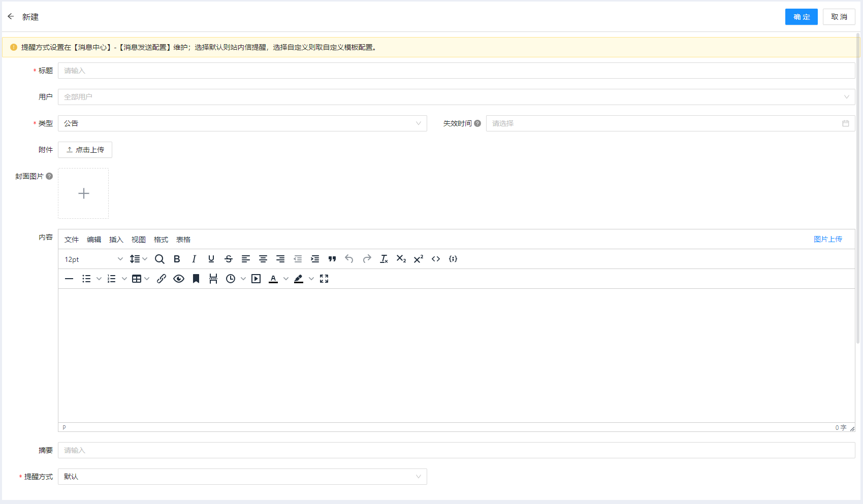Apply bold formatting in the editor
Screen dimensions: 863x504
[x=176, y=259]
